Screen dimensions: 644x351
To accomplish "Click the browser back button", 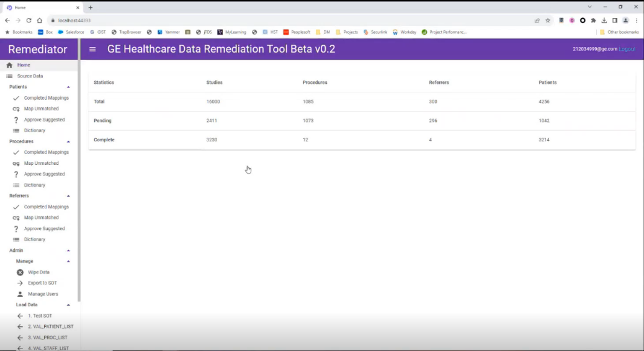I will [x=7, y=20].
